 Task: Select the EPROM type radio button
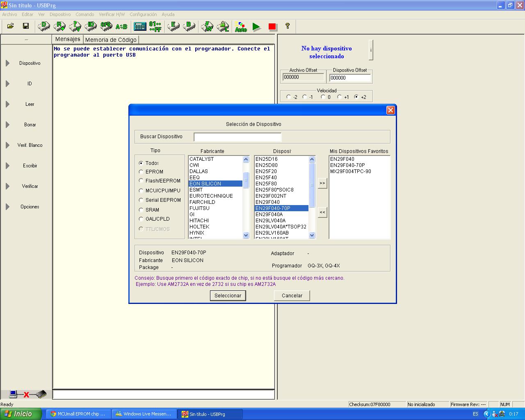[141, 172]
